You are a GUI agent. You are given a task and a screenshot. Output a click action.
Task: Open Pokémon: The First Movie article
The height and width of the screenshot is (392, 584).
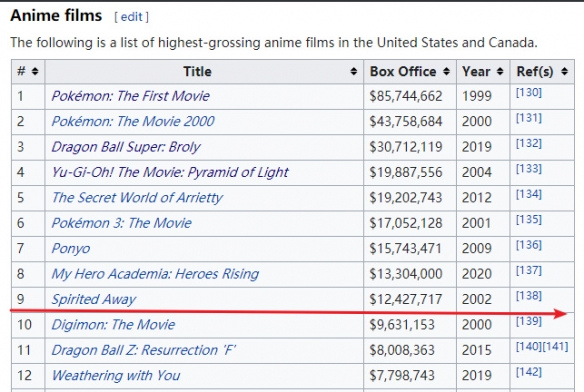click(x=130, y=96)
